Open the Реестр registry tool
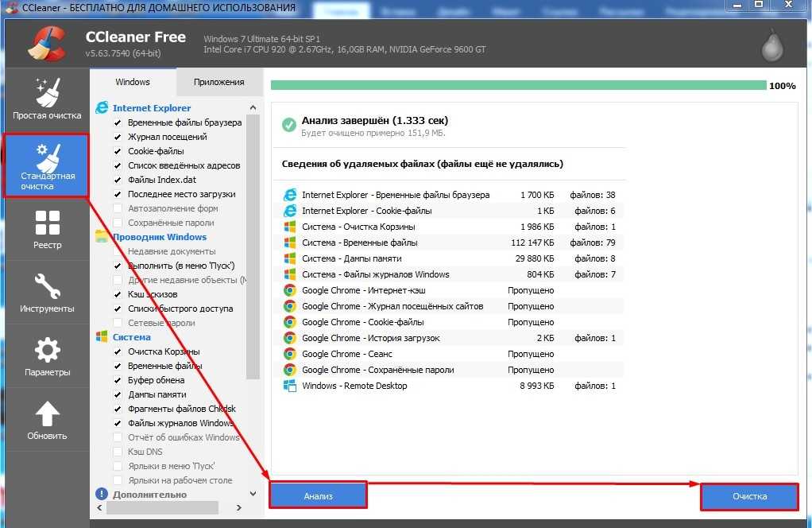The width and height of the screenshot is (812, 528). pos(47,229)
